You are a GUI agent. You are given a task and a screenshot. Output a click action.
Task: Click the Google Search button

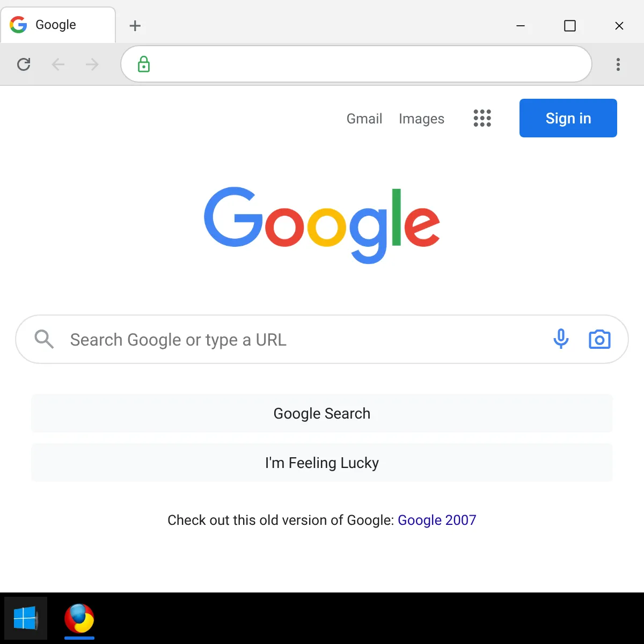point(322,413)
